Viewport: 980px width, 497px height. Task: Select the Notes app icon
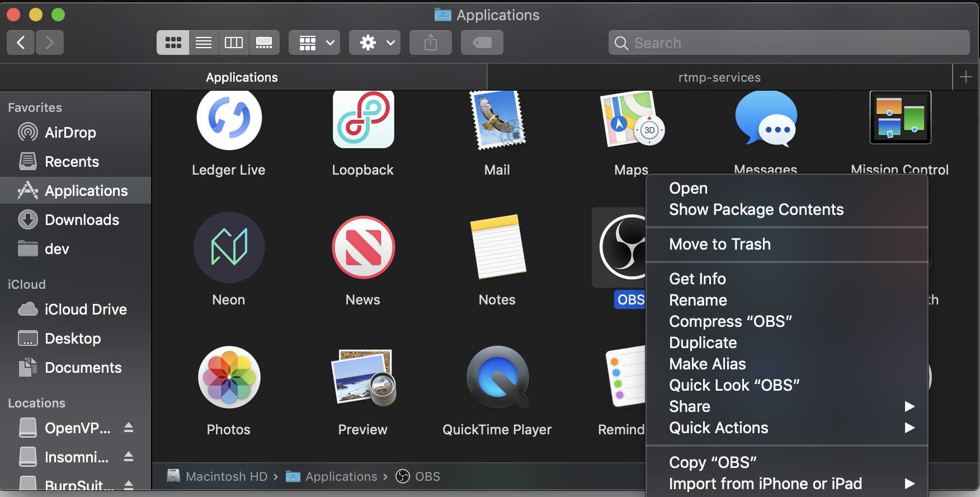497,247
